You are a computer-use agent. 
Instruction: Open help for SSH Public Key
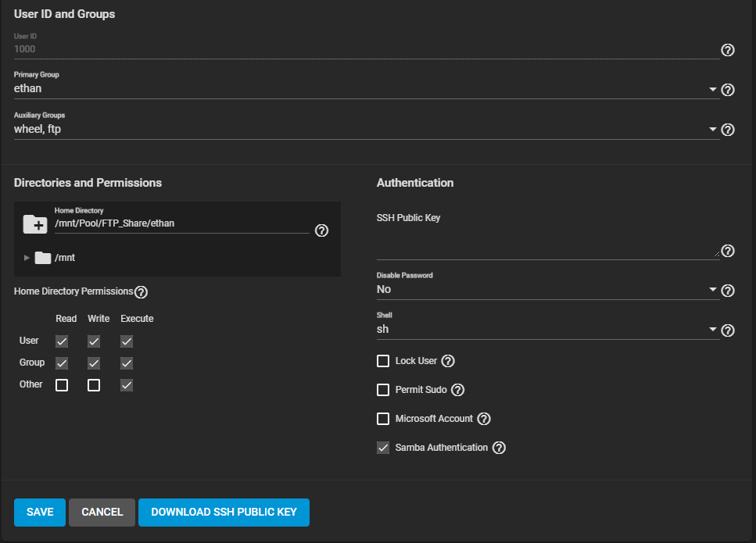[x=728, y=251]
